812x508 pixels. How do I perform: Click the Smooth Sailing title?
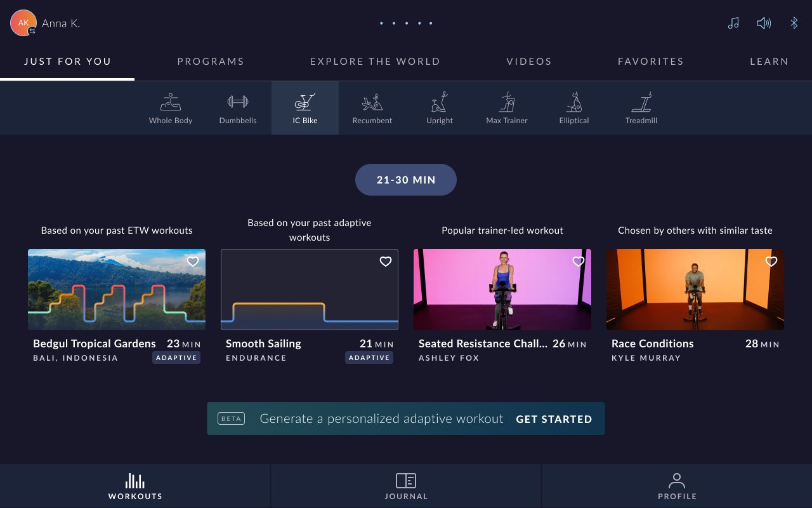263,344
